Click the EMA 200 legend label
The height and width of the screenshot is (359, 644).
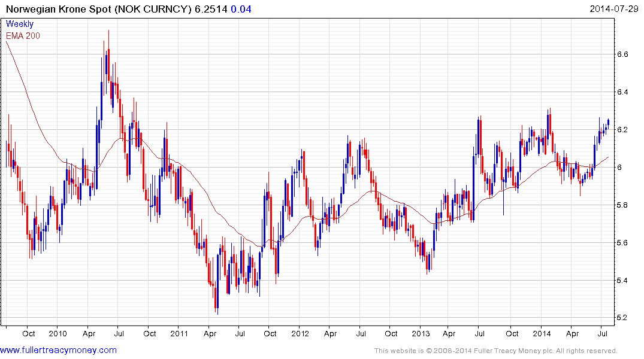(23, 36)
